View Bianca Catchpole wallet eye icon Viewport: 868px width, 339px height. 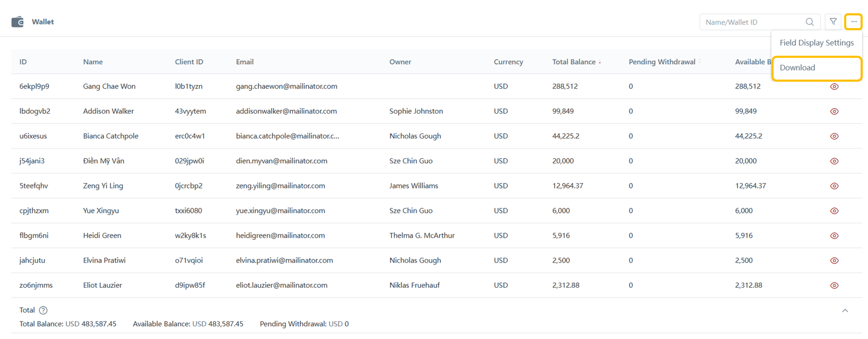pyautogui.click(x=834, y=136)
